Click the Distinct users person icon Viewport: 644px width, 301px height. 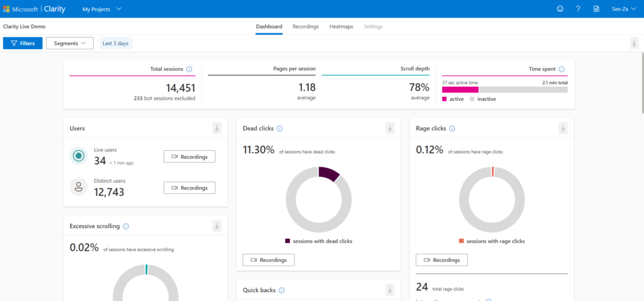coord(79,187)
